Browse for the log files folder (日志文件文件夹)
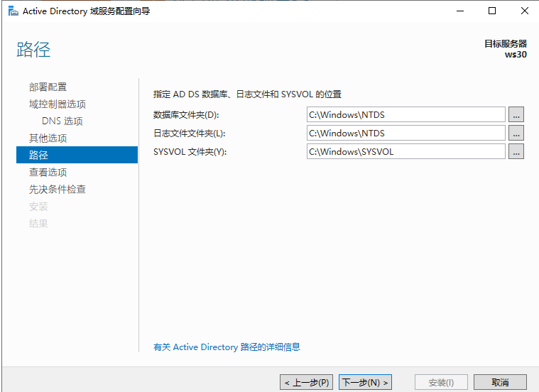This screenshot has height=392, width=539. click(516, 133)
